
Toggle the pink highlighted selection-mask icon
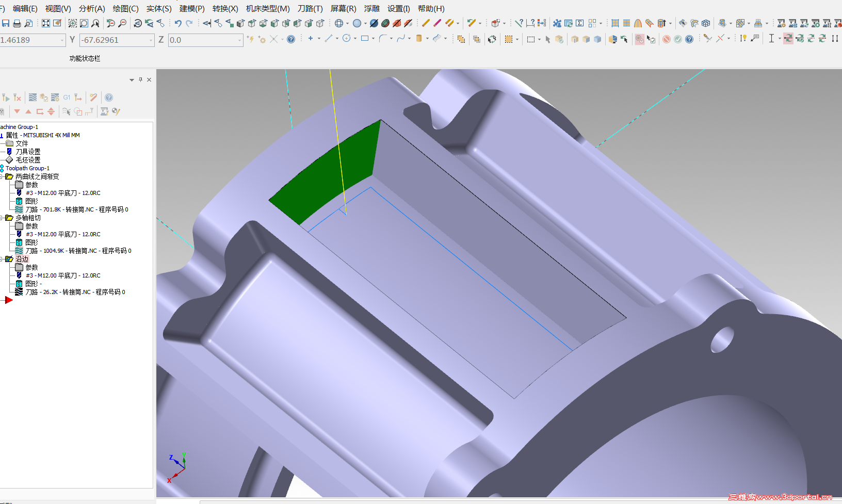point(640,39)
